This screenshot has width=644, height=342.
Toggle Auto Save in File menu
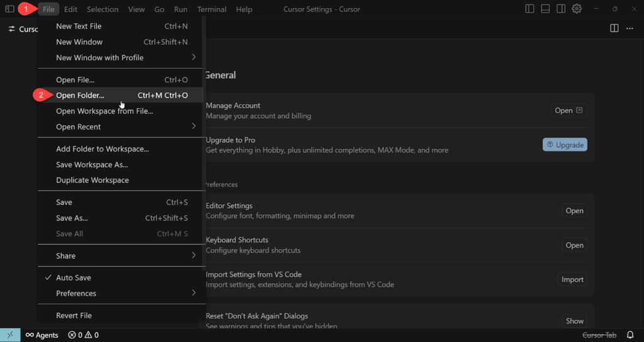point(120,278)
